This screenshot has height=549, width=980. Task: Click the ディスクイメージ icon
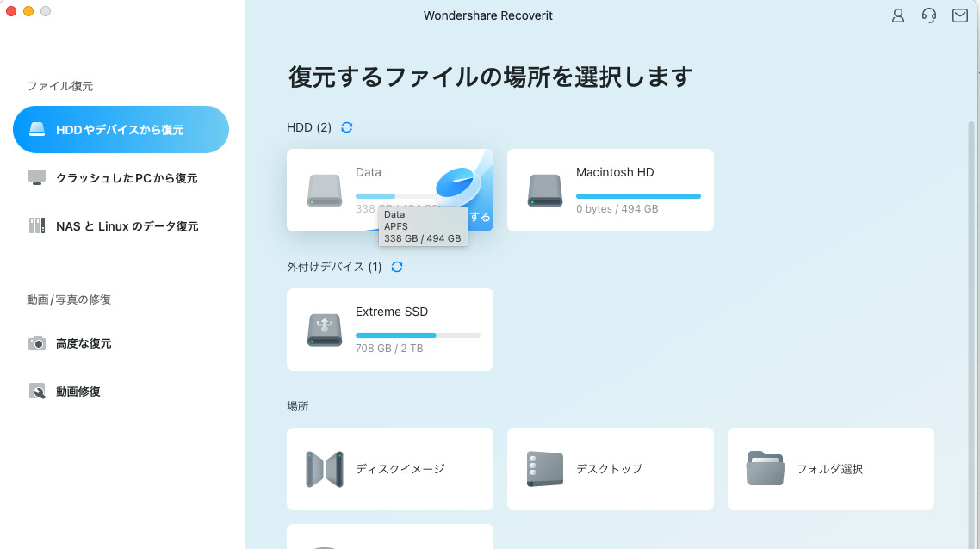(x=325, y=469)
